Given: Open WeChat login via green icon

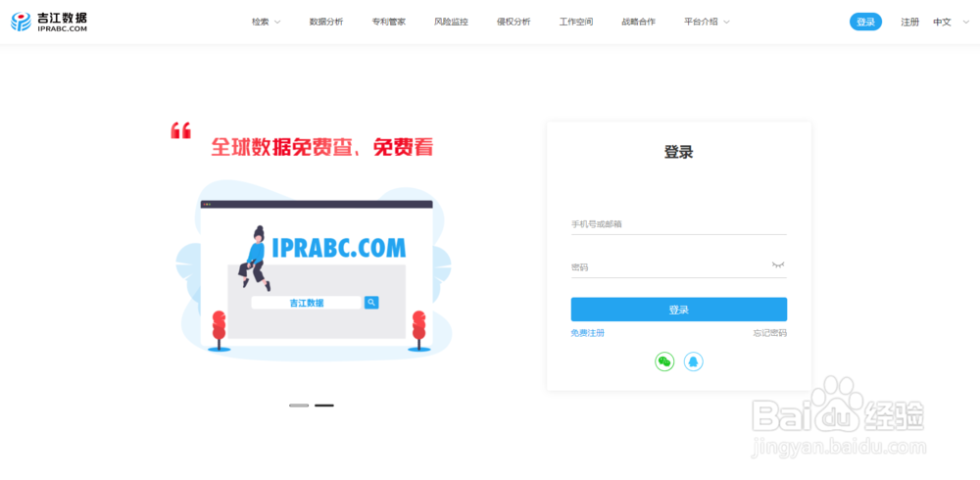Looking at the screenshot, I should [x=664, y=361].
